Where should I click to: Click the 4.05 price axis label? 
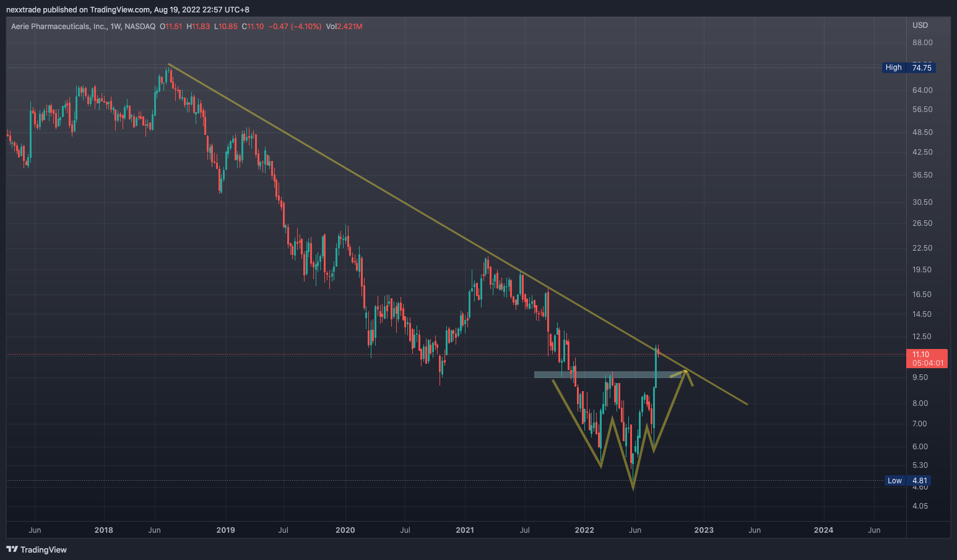click(x=920, y=506)
